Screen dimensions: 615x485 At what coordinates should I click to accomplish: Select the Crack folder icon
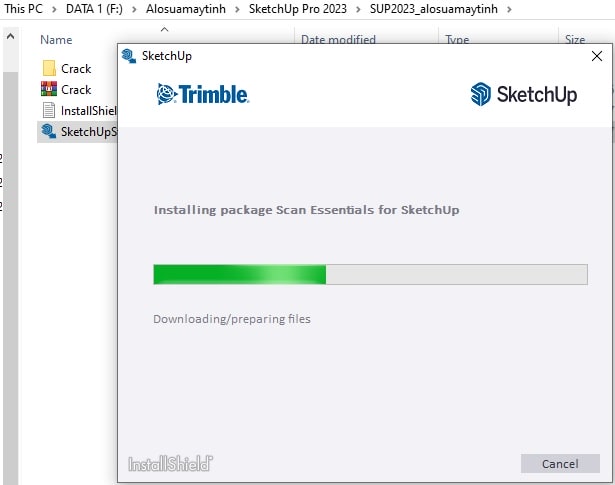49,68
